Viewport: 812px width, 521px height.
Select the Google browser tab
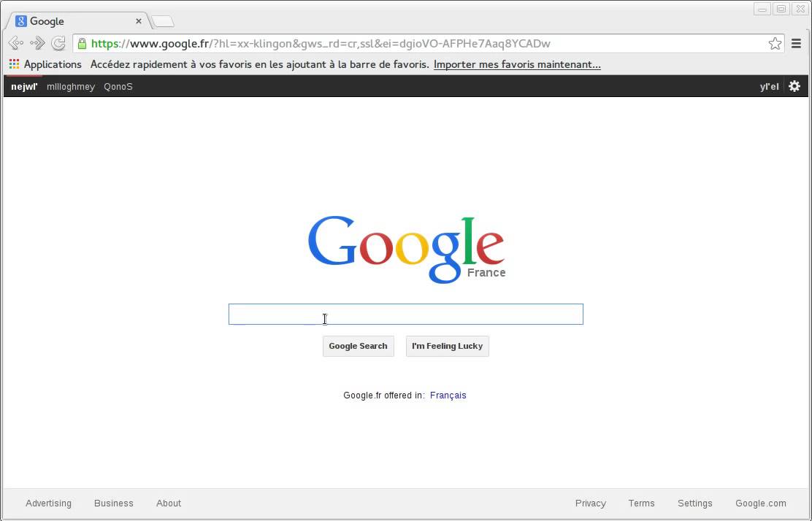[79, 21]
